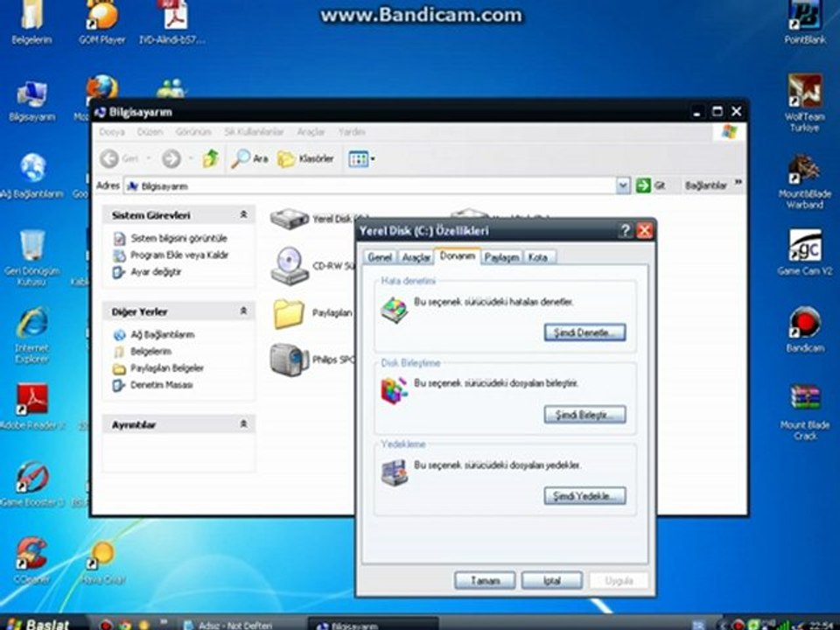
Task: Switch to the Araçlar tab in properties dialog
Action: click(x=416, y=257)
